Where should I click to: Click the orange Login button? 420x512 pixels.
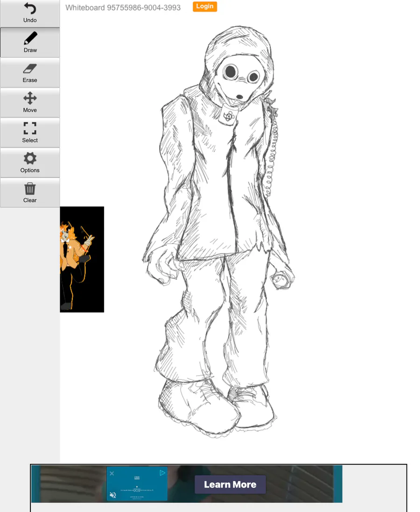[205, 7]
